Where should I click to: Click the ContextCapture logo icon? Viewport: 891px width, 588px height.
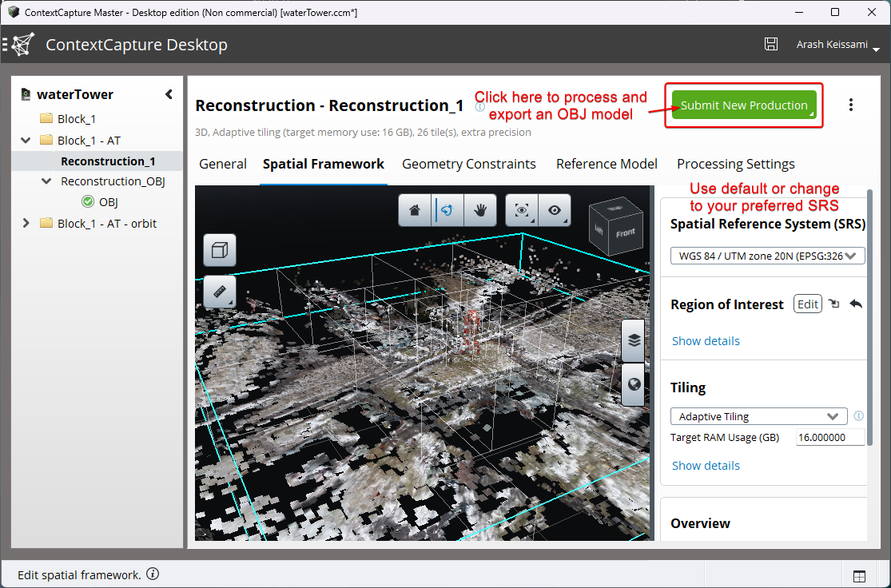coord(22,44)
